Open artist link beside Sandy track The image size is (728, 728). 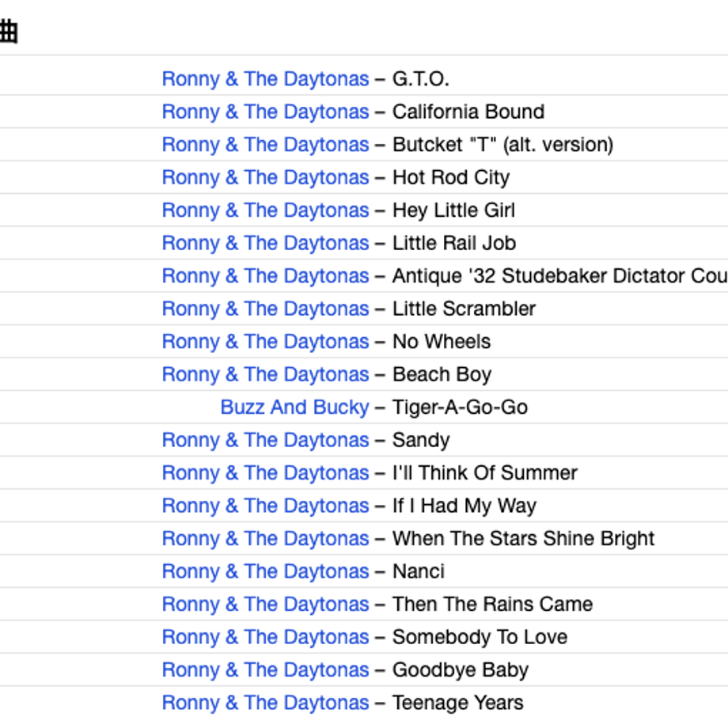coord(265,440)
